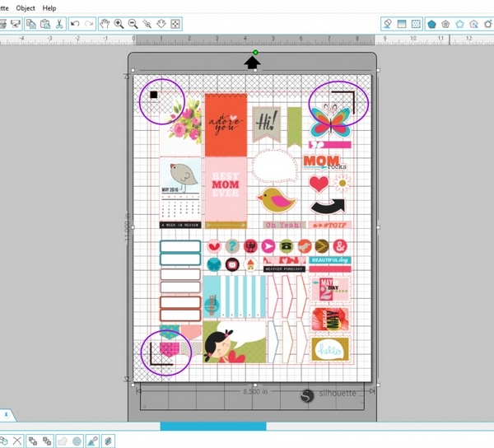Click the right-middle selection handle
The width and height of the screenshot is (494, 448).
tap(378, 227)
